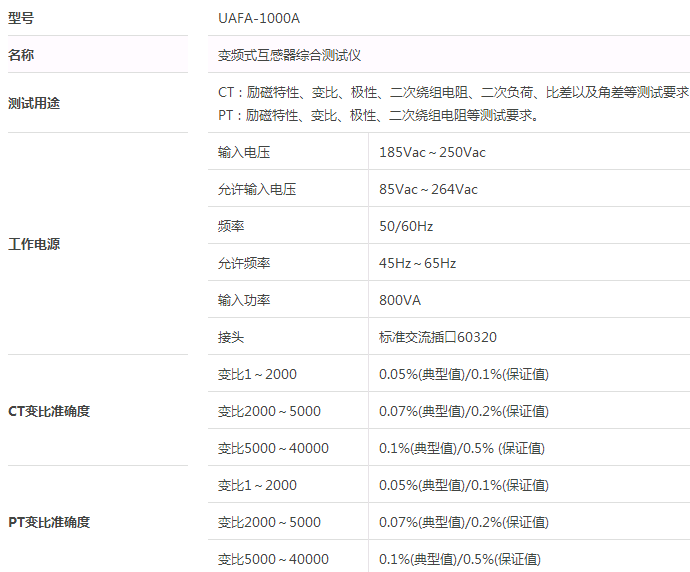Select the 45Hz~65Hz allowed frequency value
The width and height of the screenshot is (690, 572).
(417, 263)
